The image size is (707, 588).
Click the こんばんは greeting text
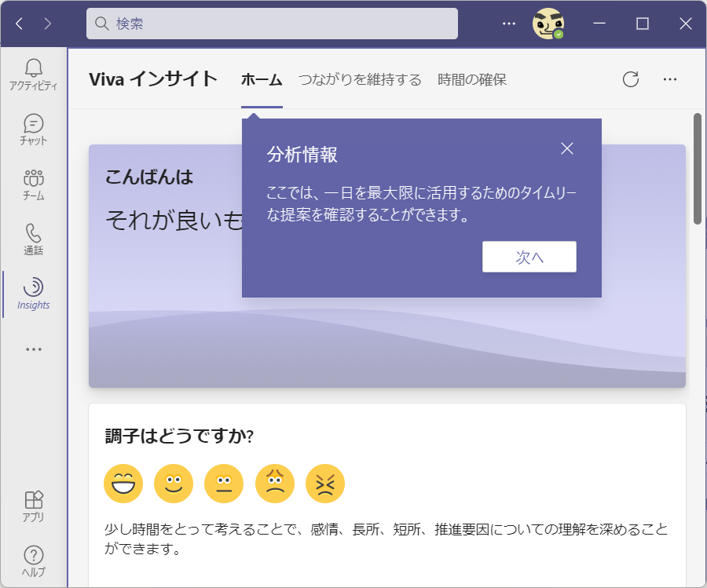click(x=149, y=177)
